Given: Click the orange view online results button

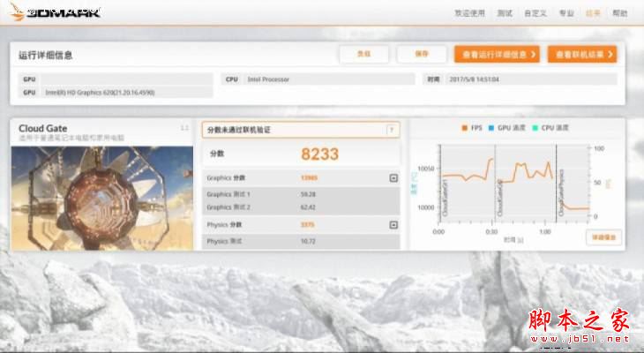Looking at the screenshot, I should (x=582, y=54).
